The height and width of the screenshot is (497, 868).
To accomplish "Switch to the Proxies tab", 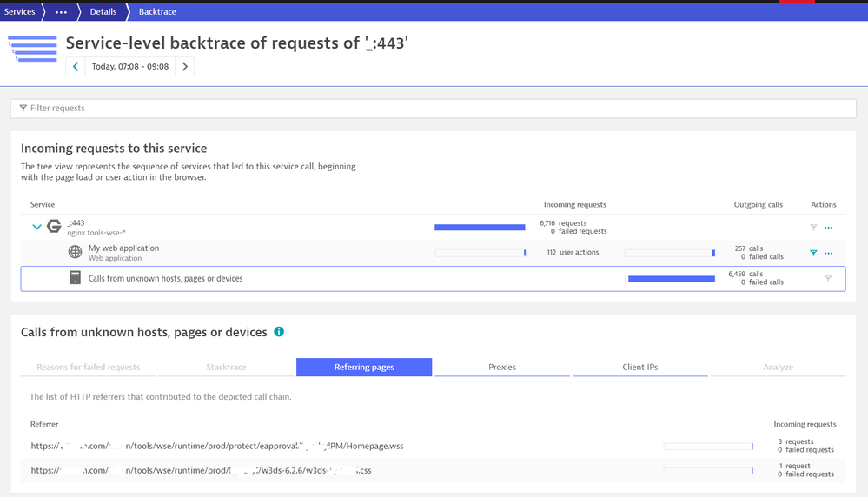I will [501, 368].
